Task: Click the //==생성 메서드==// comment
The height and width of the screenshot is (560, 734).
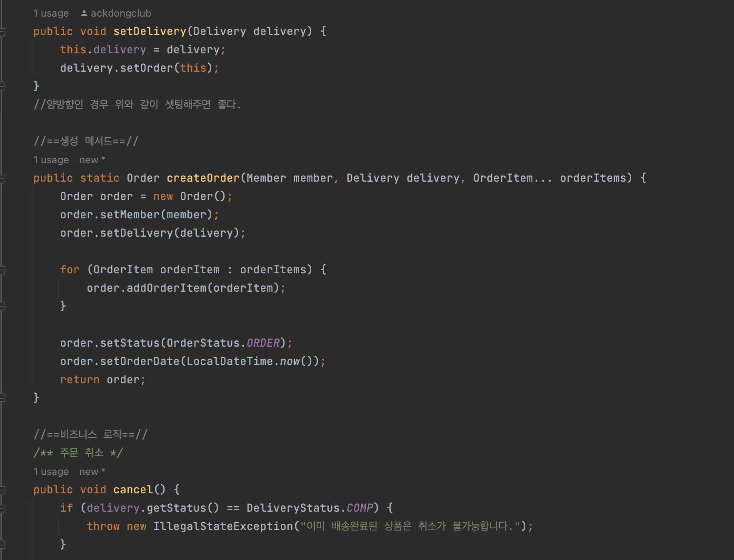Action: pos(86,141)
